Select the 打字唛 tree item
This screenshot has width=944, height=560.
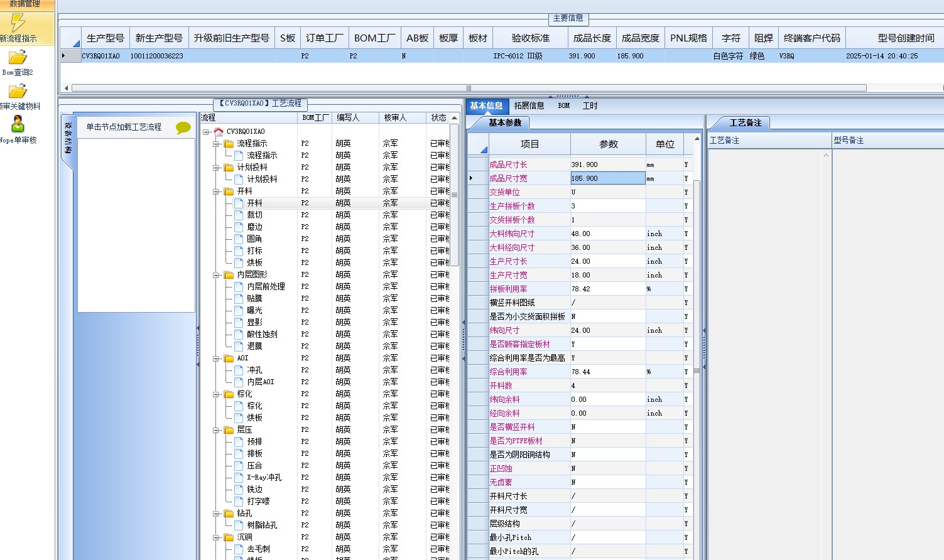point(258,502)
